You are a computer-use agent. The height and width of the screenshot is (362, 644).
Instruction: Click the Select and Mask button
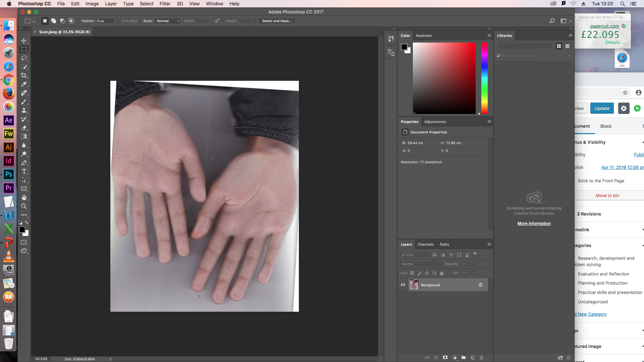tap(277, 21)
